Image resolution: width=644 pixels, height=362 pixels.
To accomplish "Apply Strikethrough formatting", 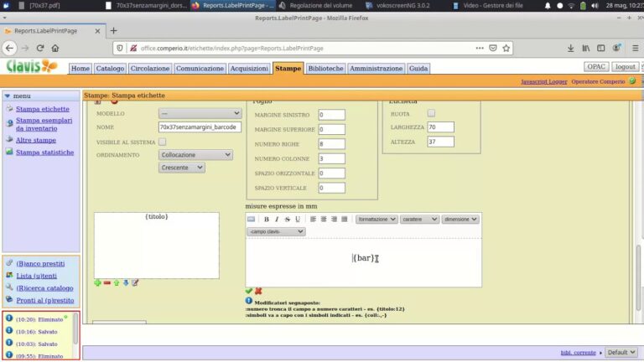I will (287, 220).
